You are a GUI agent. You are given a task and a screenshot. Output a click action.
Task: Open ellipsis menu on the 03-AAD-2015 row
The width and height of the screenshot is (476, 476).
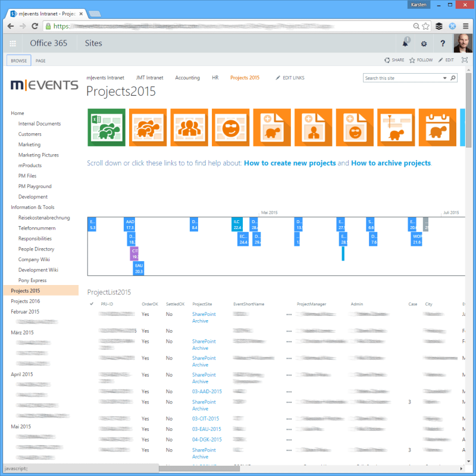click(x=289, y=392)
